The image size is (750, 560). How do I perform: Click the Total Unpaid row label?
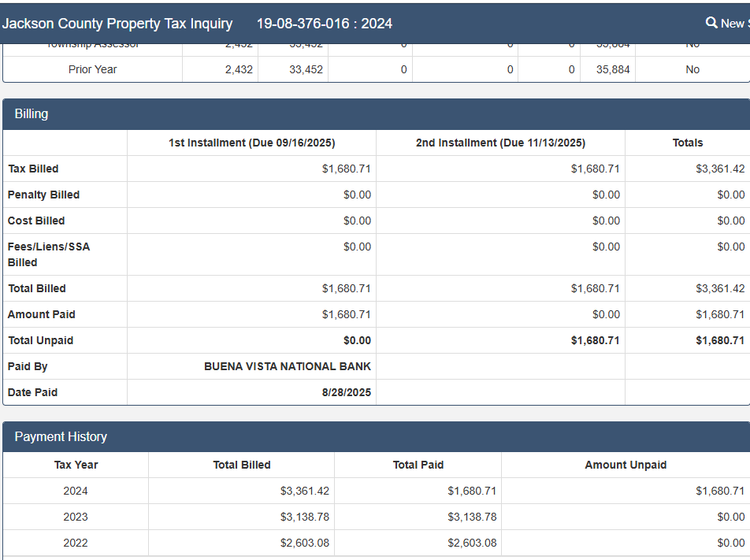(x=40, y=340)
